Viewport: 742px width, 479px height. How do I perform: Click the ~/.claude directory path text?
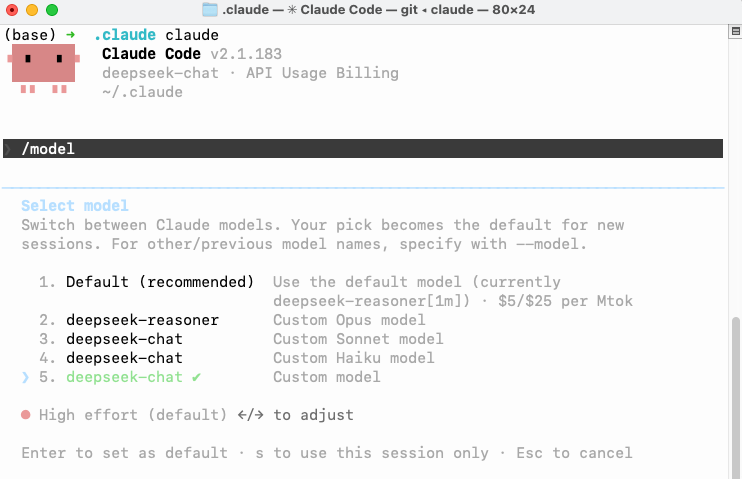142,92
